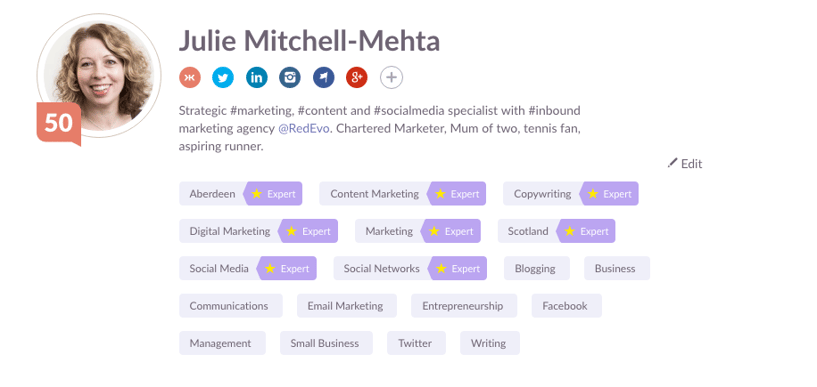Image resolution: width=817 pixels, height=387 pixels.
Task: Follow the @RedEvo mention link
Action: click(304, 129)
